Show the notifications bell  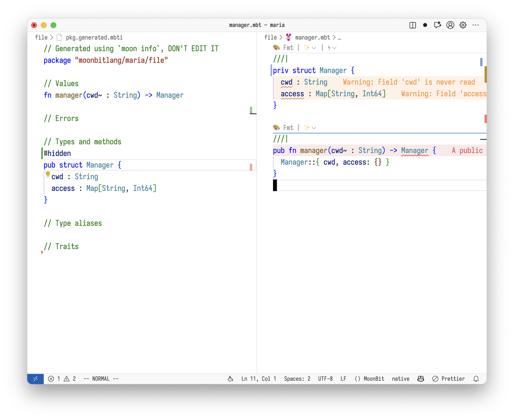point(476,379)
